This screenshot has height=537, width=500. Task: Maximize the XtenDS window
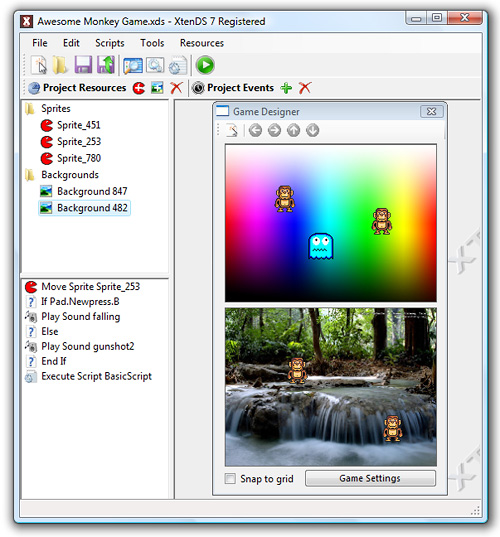tap(437, 18)
